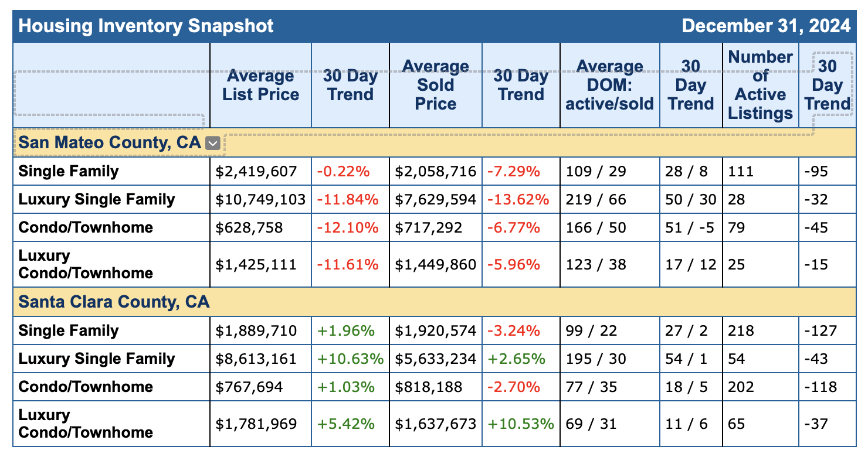Viewport: 868px width, 457px height.
Task: Click the $8,613,161 list price cell
Action: [257, 359]
